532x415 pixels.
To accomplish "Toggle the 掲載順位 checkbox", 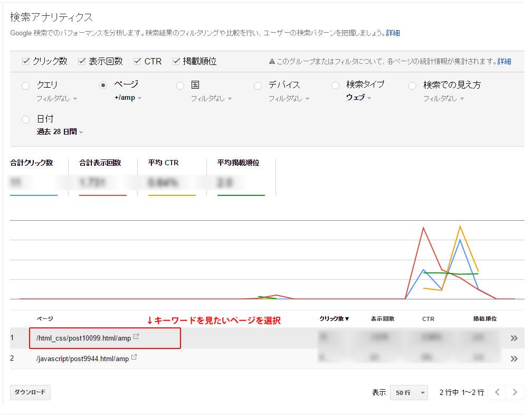I will coord(176,61).
